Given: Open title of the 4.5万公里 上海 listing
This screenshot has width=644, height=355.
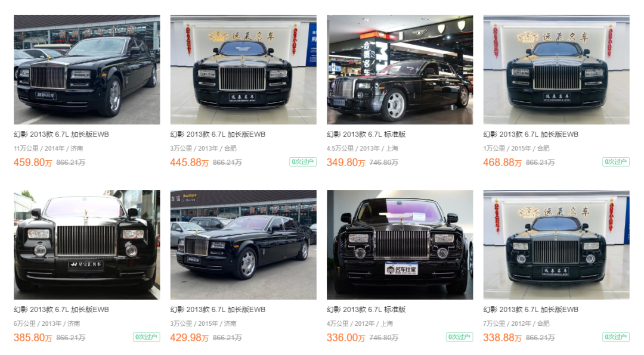Looking at the screenshot, I should coord(366,134).
